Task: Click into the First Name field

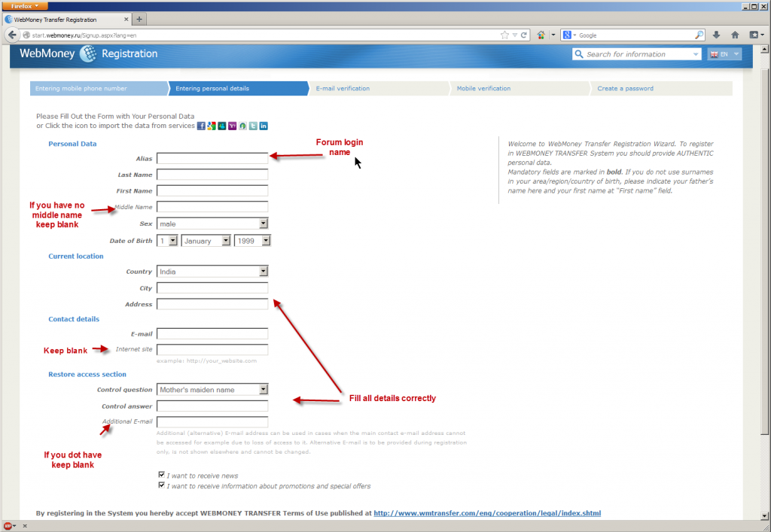Action: [212, 190]
